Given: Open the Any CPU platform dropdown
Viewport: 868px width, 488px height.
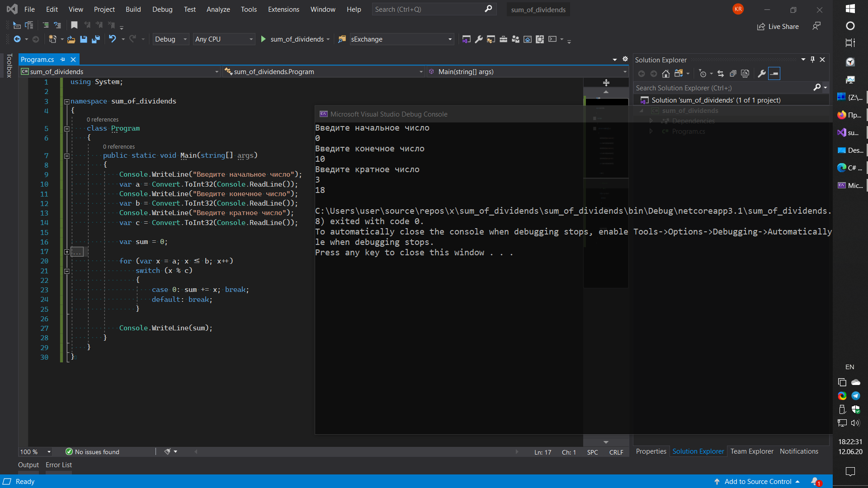Looking at the screenshot, I should (224, 39).
